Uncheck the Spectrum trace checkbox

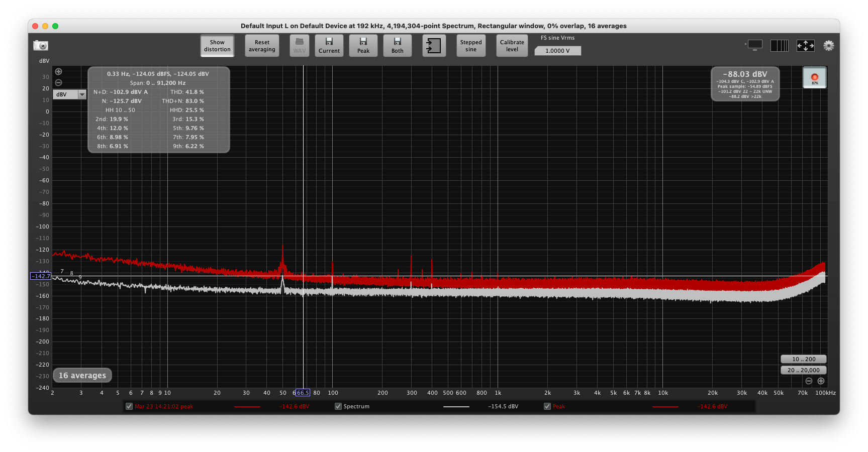[x=338, y=406]
